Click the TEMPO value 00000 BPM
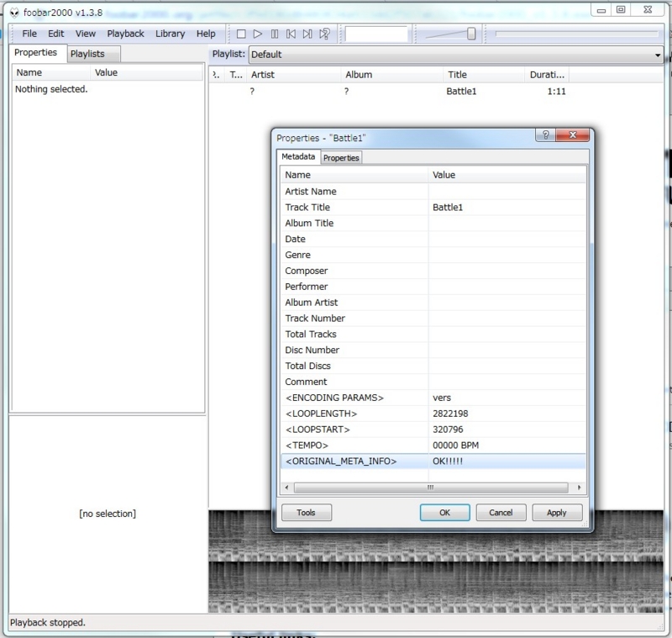Image resolution: width=672 pixels, height=638 pixels. click(x=455, y=446)
